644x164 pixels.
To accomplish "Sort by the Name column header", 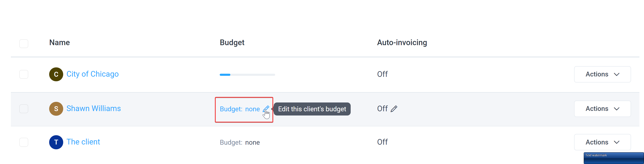I will [59, 42].
